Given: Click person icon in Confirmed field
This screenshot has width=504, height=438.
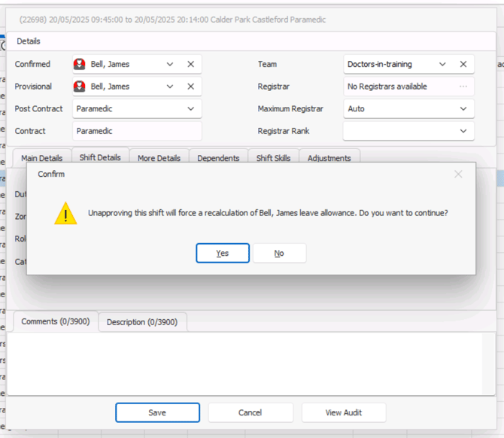Looking at the screenshot, I should tap(80, 65).
